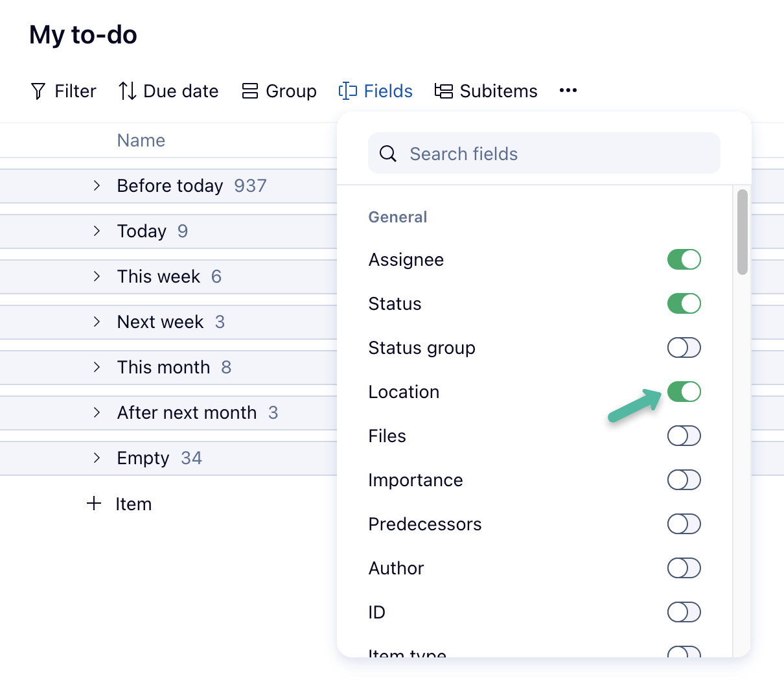The image size is (784, 682).
Task: Expand the Before today group
Action: [x=97, y=185]
